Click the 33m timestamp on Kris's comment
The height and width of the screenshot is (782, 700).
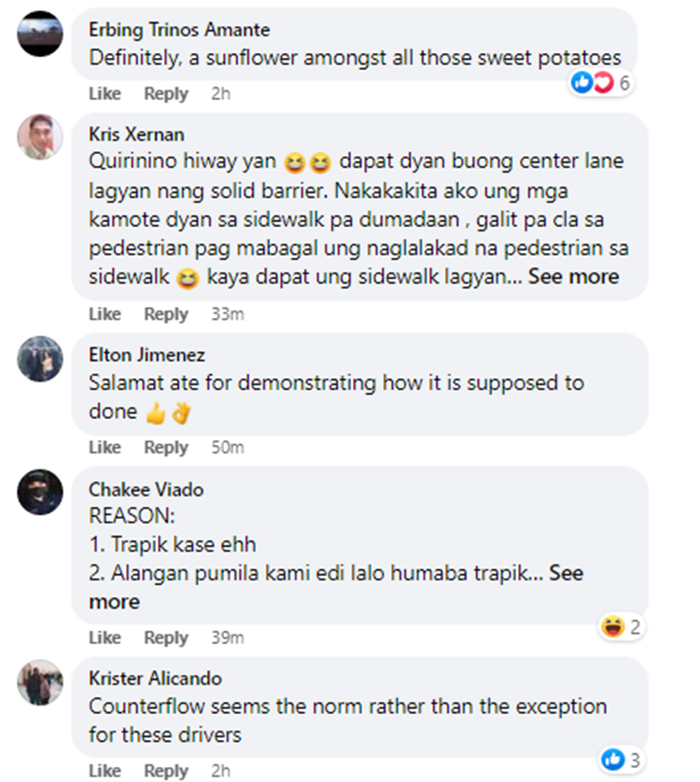228,314
